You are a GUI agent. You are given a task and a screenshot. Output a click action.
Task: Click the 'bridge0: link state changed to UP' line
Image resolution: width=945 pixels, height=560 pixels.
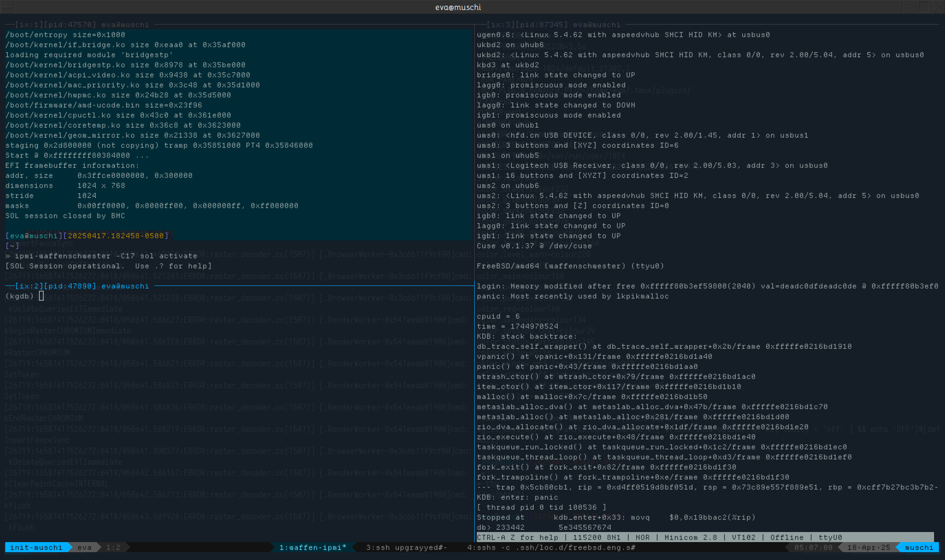click(x=556, y=75)
